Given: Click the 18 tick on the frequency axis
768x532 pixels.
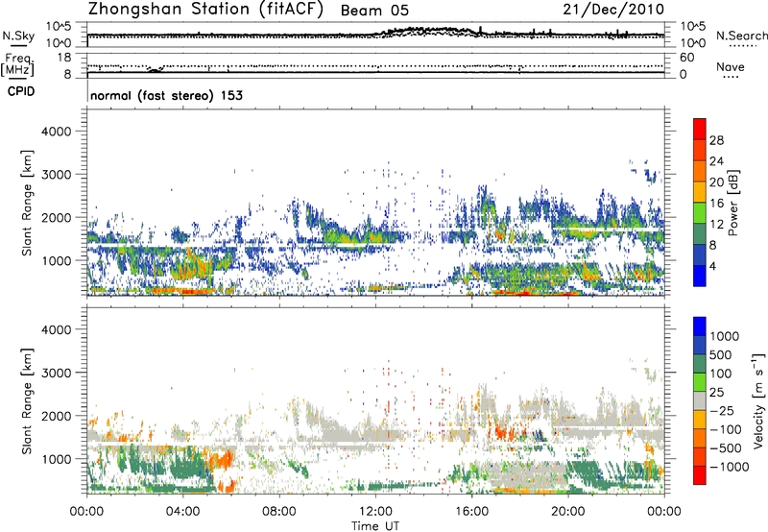Looking at the screenshot, I should pyautogui.click(x=63, y=58).
